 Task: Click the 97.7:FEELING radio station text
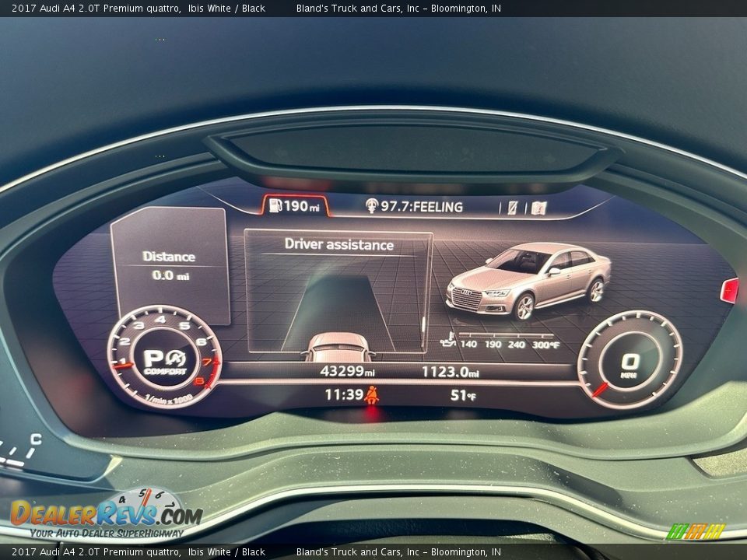point(422,207)
